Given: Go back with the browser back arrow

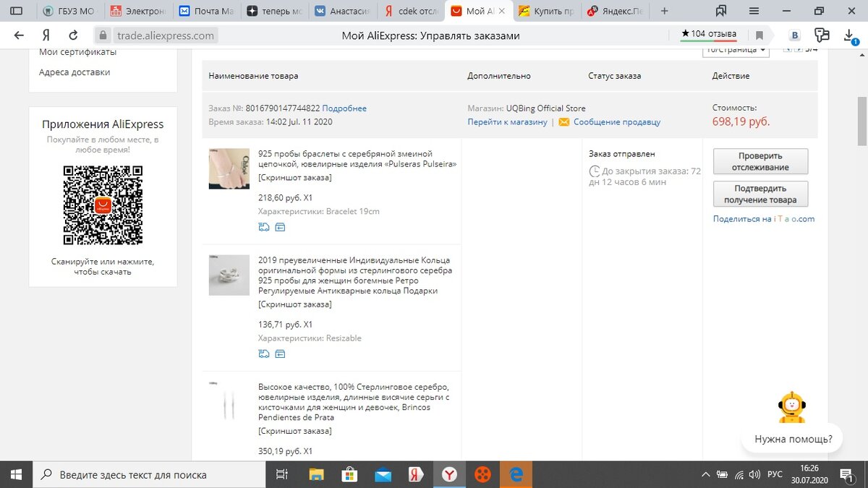Looking at the screenshot, I should (19, 35).
